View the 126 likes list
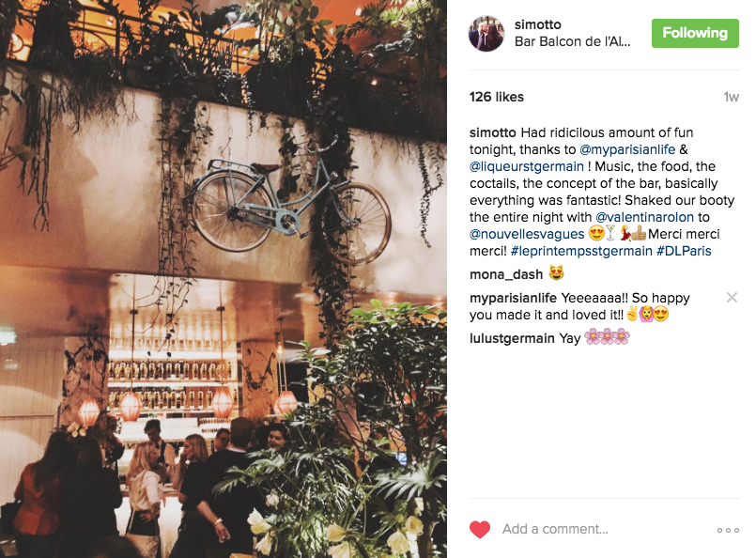756x558 pixels. pos(497,97)
